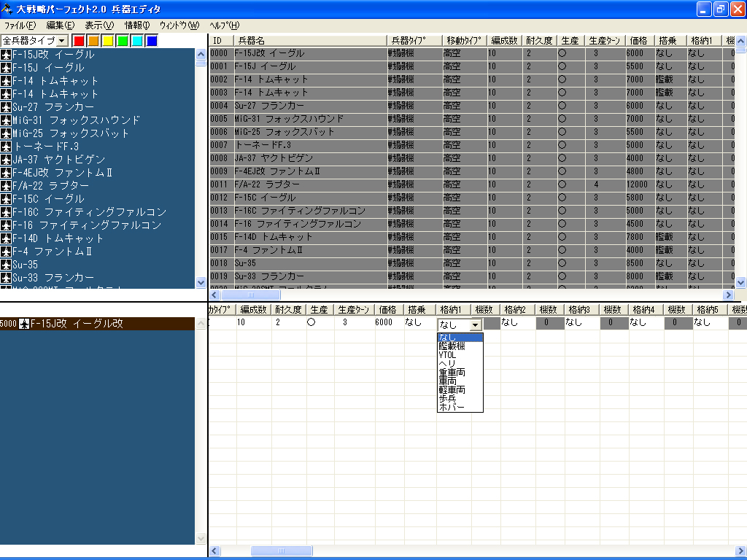
Task: Select the red color filter swatch
Action: pyautogui.click(x=79, y=41)
